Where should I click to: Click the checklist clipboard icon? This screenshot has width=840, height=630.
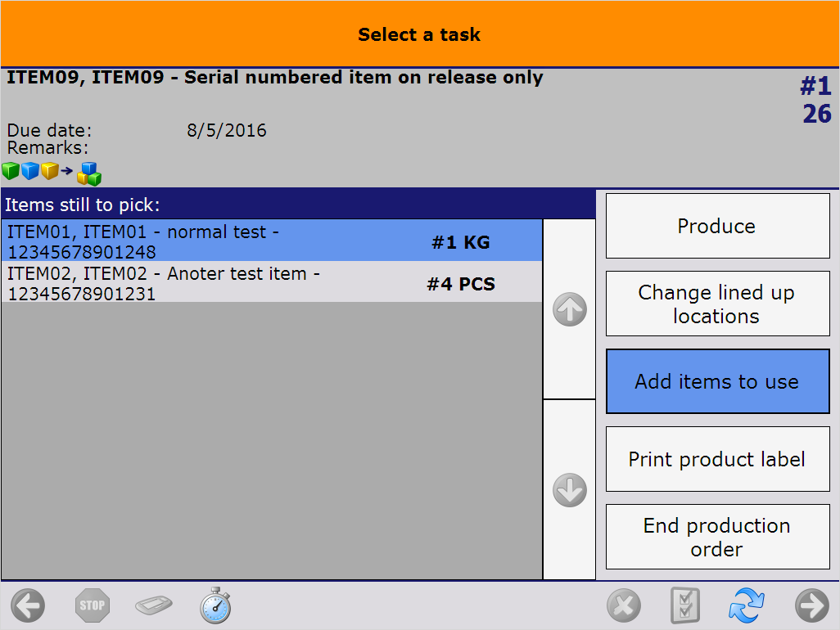click(684, 606)
